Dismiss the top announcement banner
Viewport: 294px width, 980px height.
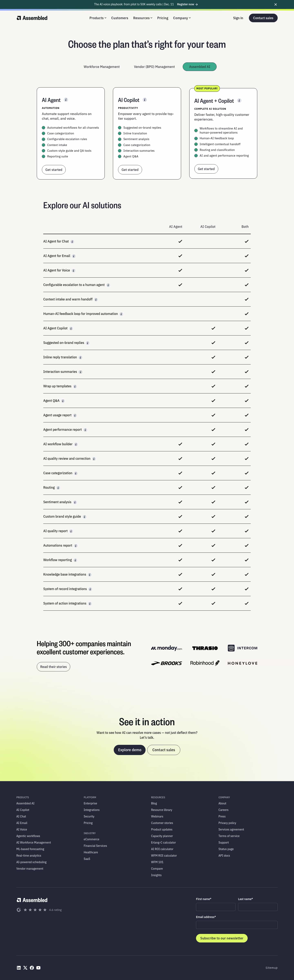point(275,4)
